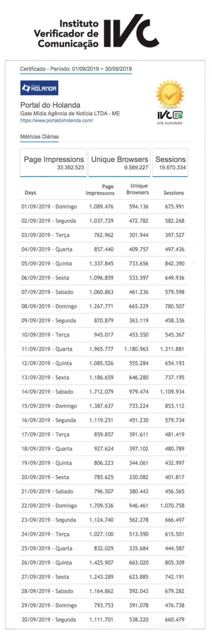This screenshot has height=644, width=212.
Task: Select the Sessions summary tab
Action: coord(170,163)
